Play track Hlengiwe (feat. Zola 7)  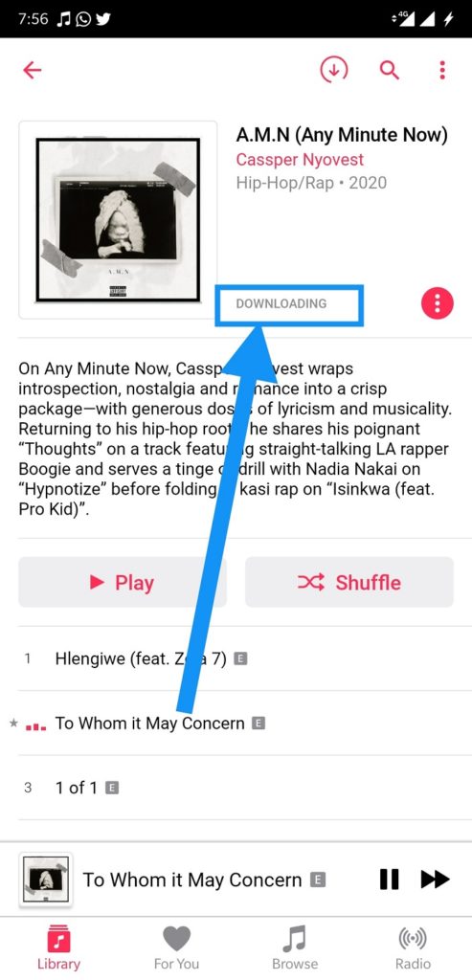pyautogui.click(x=236, y=658)
